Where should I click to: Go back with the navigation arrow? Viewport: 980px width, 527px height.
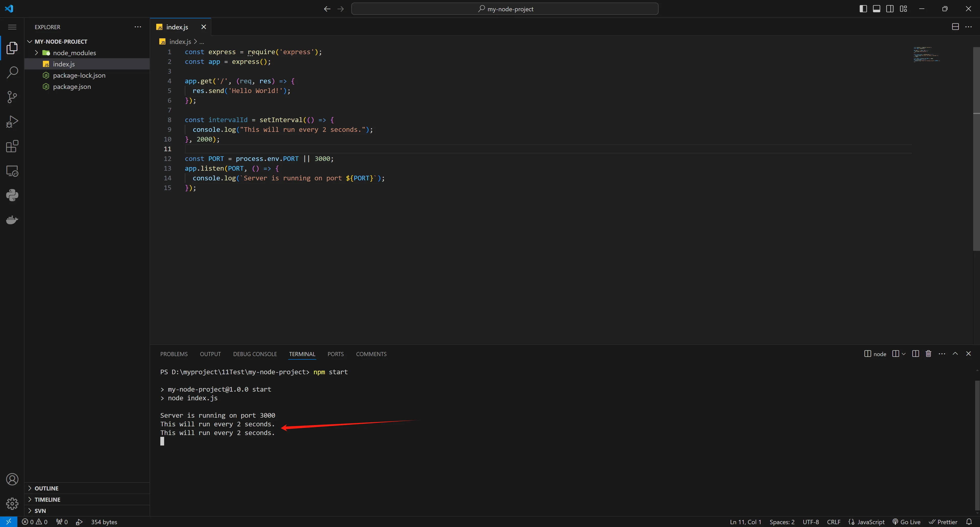point(327,9)
